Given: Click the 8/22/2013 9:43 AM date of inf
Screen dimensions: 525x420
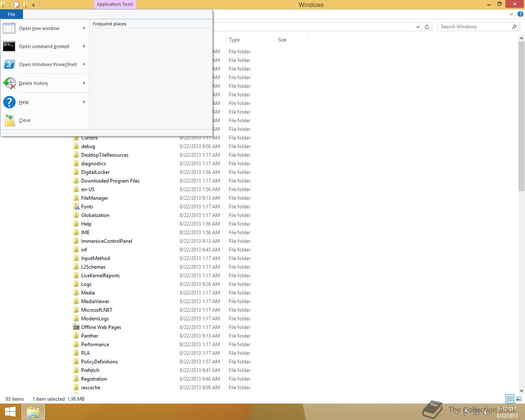Looking at the screenshot, I should coord(200,250).
